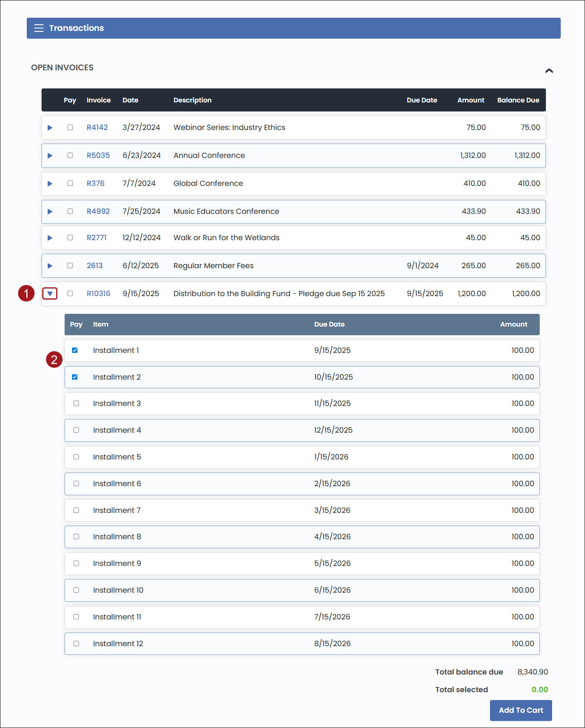Click the Add To Cart button
This screenshot has width=585, height=728.
click(520, 710)
